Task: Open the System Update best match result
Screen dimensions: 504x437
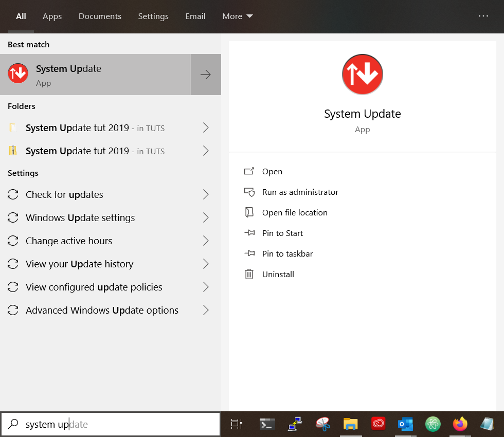Action: (95, 75)
